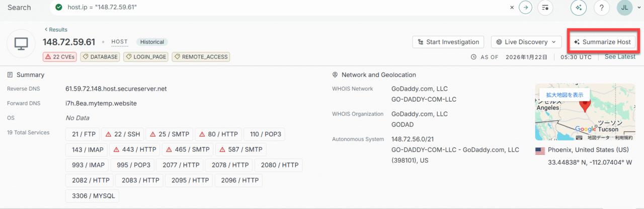The height and width of the screenshot is (209, 644).
Task: Open the query filter settings icon
Action: tap(545, 8)
